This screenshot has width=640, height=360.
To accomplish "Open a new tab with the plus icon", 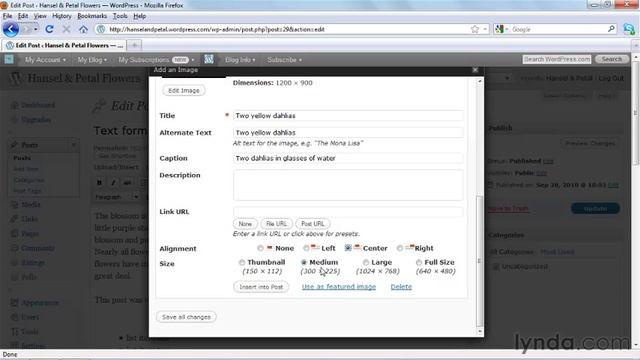I will [x=134, y=45].
